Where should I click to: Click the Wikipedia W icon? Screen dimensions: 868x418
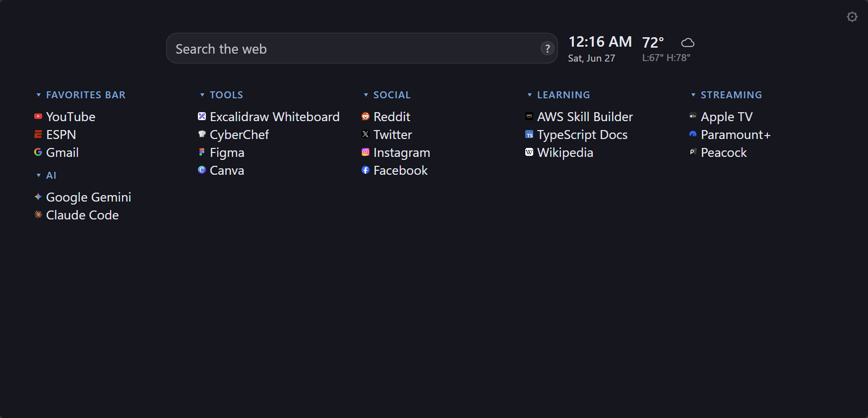pos(529,152)
